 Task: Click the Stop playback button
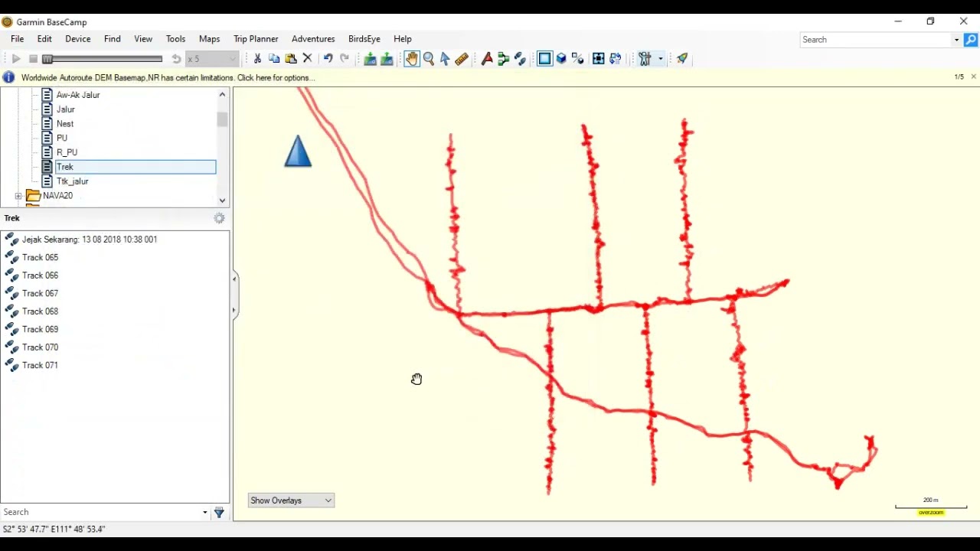(33, 59)
